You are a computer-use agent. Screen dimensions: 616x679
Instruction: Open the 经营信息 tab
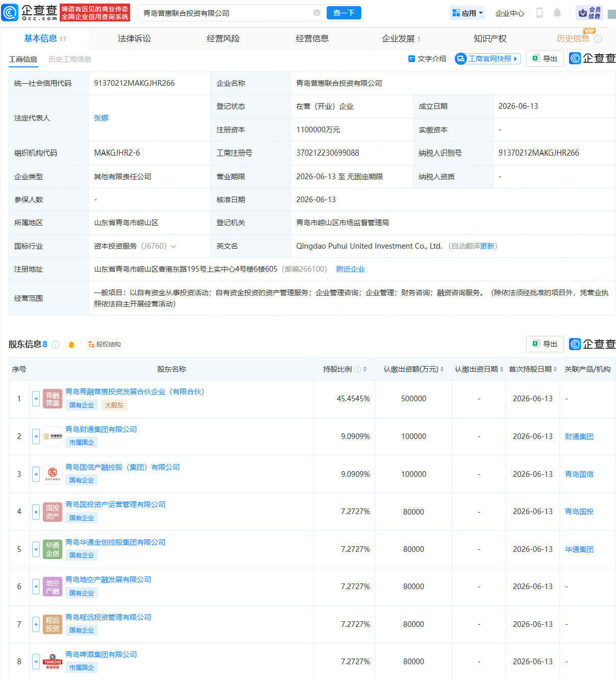point(312,39)
